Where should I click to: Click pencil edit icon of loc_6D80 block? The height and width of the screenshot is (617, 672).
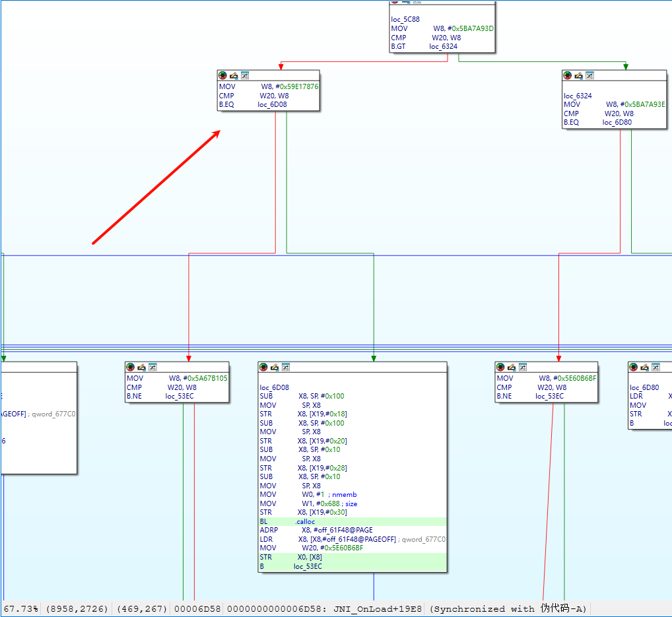644,367
